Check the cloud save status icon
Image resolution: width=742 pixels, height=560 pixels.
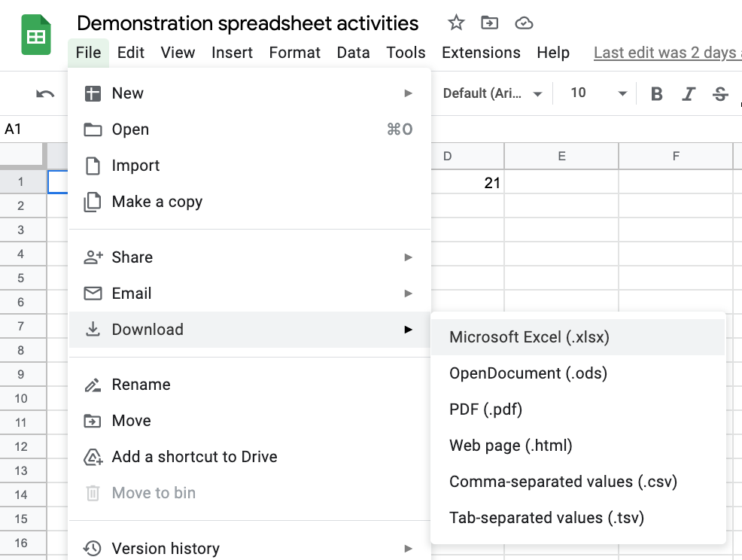coord(524,23)
